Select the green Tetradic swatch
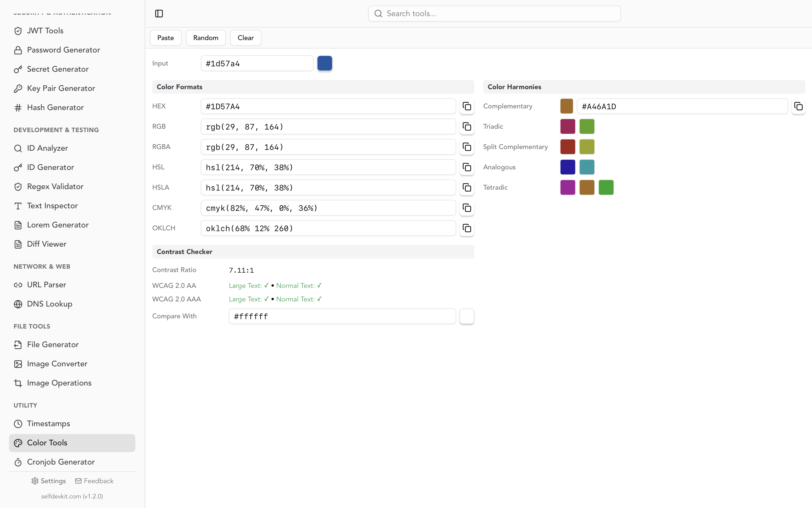 click(x=606, y=187)
